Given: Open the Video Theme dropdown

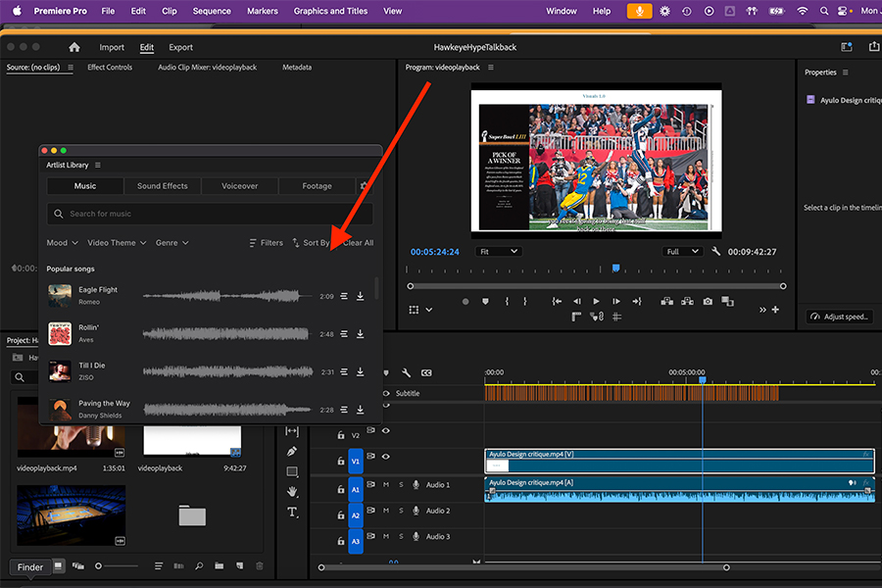Looking at the screenshot, I should [117, 242].
